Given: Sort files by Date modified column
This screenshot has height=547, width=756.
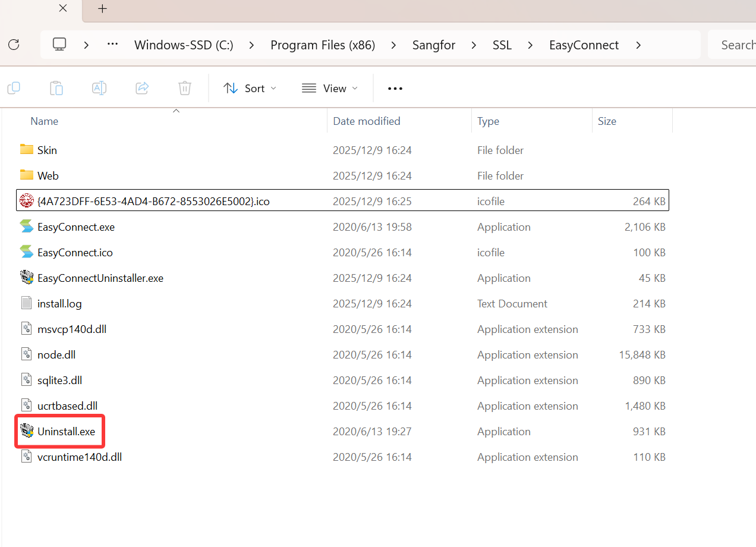Looking at the screenshot, I should 367,121.
